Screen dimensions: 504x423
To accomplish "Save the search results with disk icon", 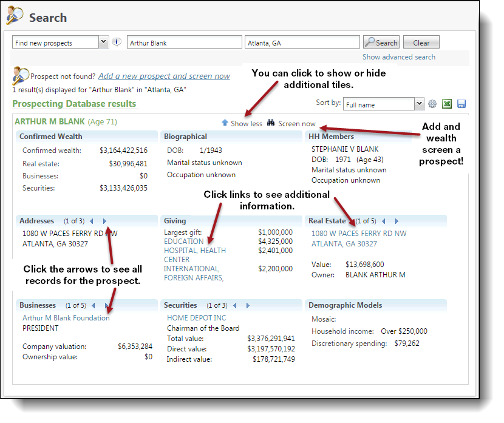I will coord(461,104).
